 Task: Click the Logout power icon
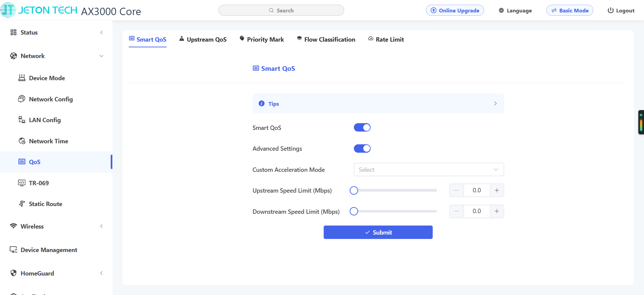point(610,10)
